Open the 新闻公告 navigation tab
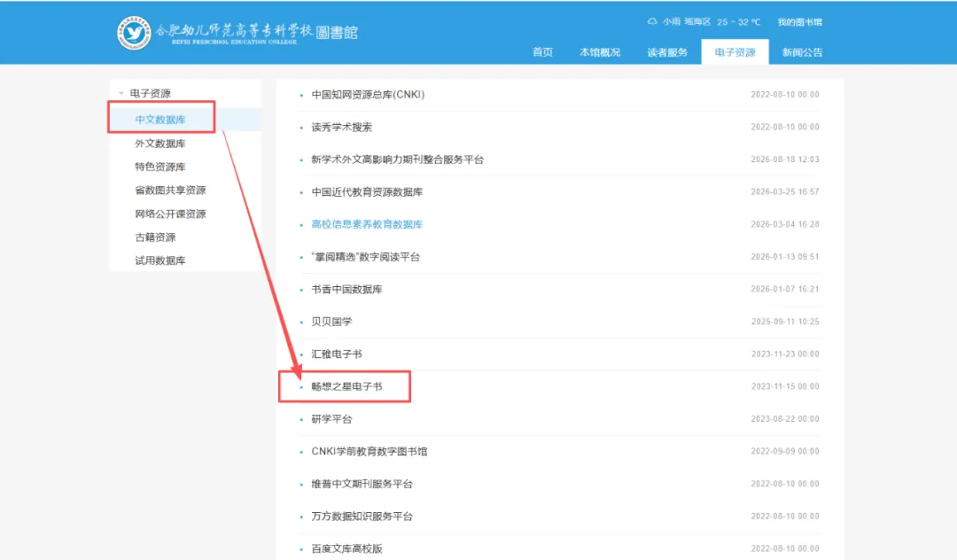Screen dimensions: 957x560 (802, 52)
